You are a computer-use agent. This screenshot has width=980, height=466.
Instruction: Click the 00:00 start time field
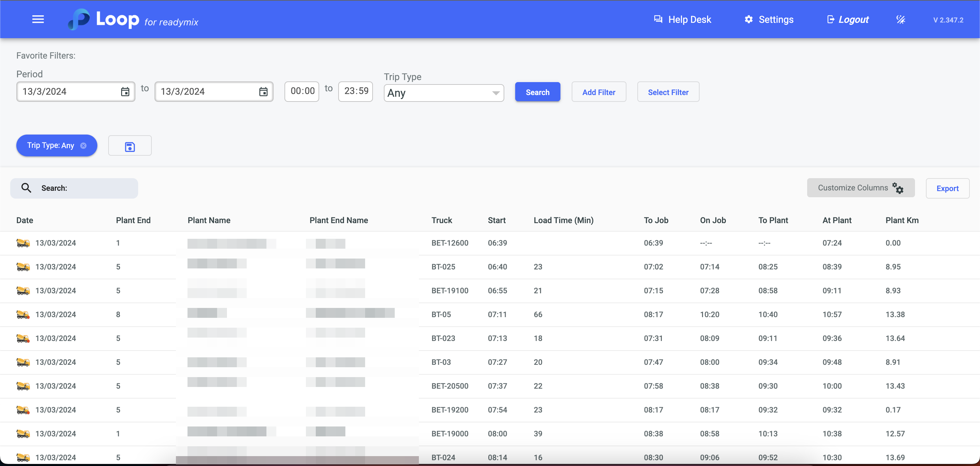click(302, 91)
